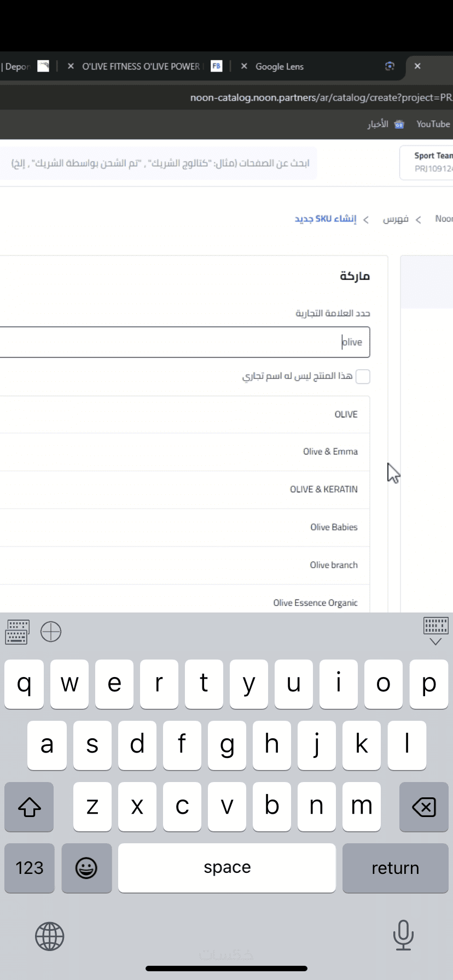453x980 pixels.
Task: Pick OLIVE & KERATIN from the list
Action: coord(323,489)
